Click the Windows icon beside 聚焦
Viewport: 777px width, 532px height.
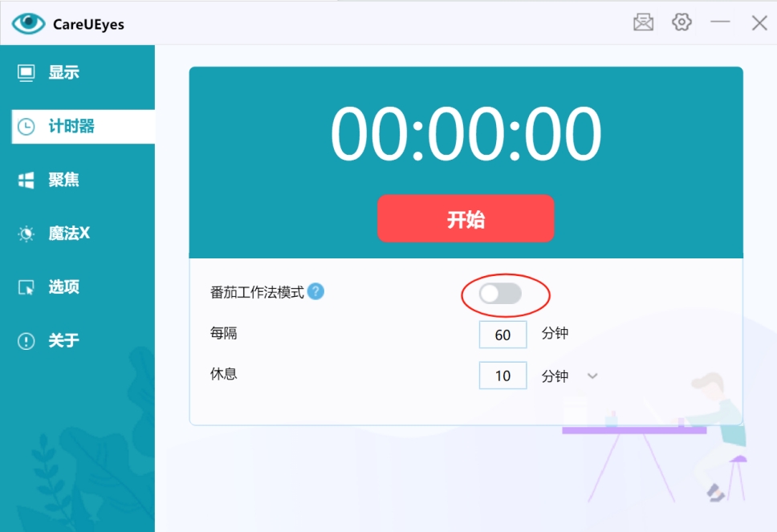[x=26, y=181]
